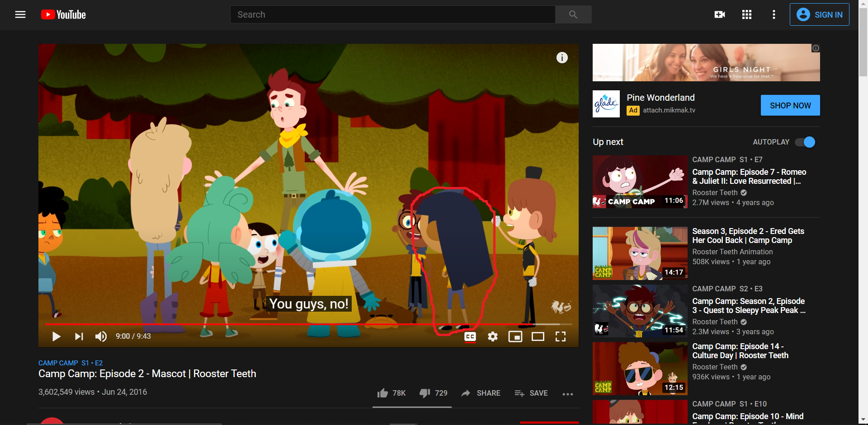Open the video settings gear

pyautogui.click(x=492, y=336)
